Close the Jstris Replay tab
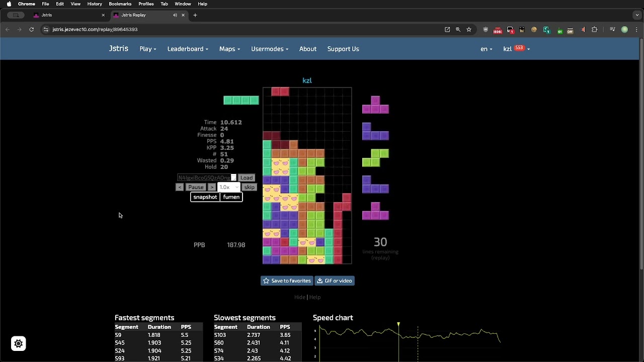Viewport: 644px width, 362px height. pos(183,15)
